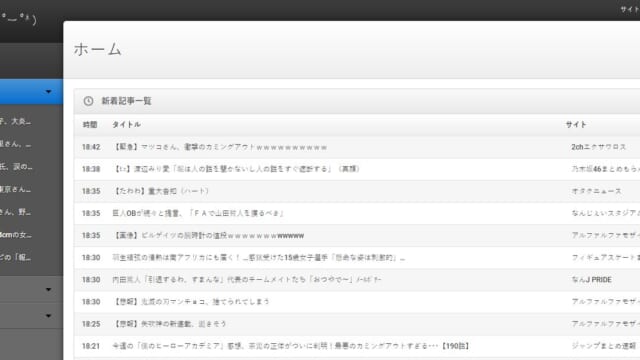Image resolution: width=640 pixels, height=360 pixels.
Task: Expand the bottom sidebar section arrow
Action: pyautogui.click(x=49, y=316)
